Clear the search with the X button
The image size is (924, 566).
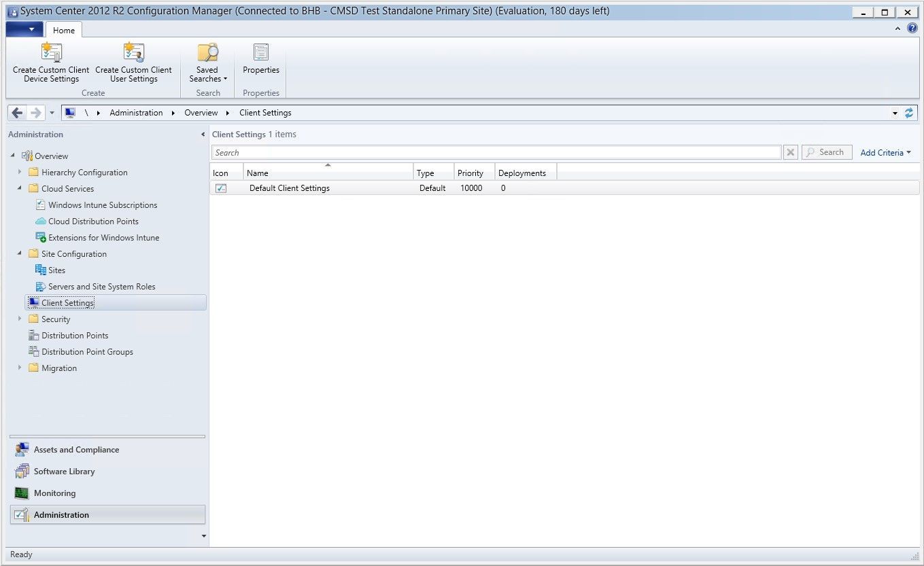click(x=790, y=152)
